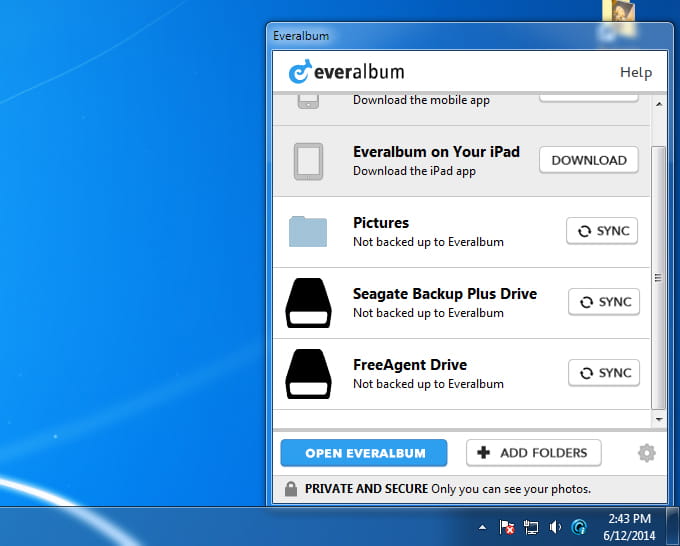Viewport: 680px width, 546px height.
Task: Click 'Seagate Backup Plus Drive' title
Action: 445,294
